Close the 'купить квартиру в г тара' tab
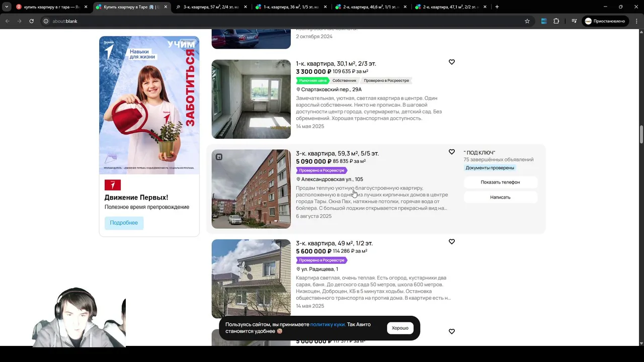This screenshot has height=362, width=644. (86, 7)
